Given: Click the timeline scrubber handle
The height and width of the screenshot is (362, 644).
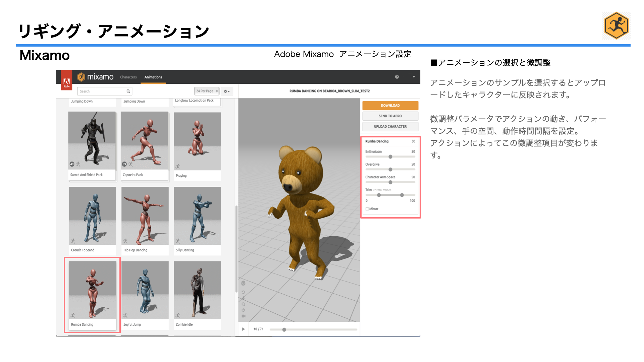Looking at the screenshot, I should [x=284, y=329].
